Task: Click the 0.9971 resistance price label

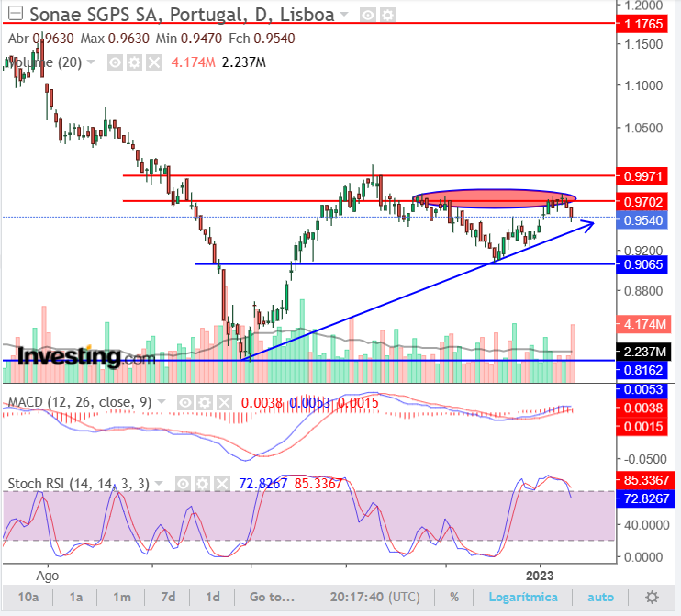Action: [642, 176]
